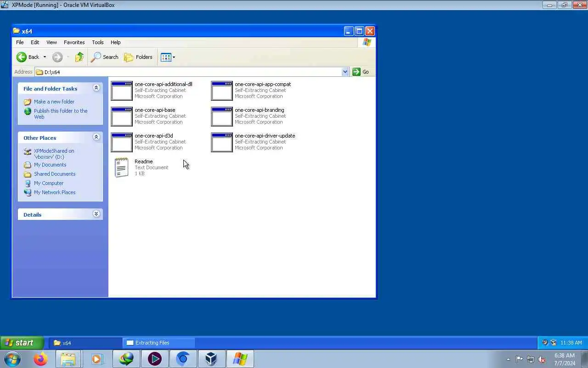
Task: Expand the Address bar dropdown
Action: pos(345,72)
